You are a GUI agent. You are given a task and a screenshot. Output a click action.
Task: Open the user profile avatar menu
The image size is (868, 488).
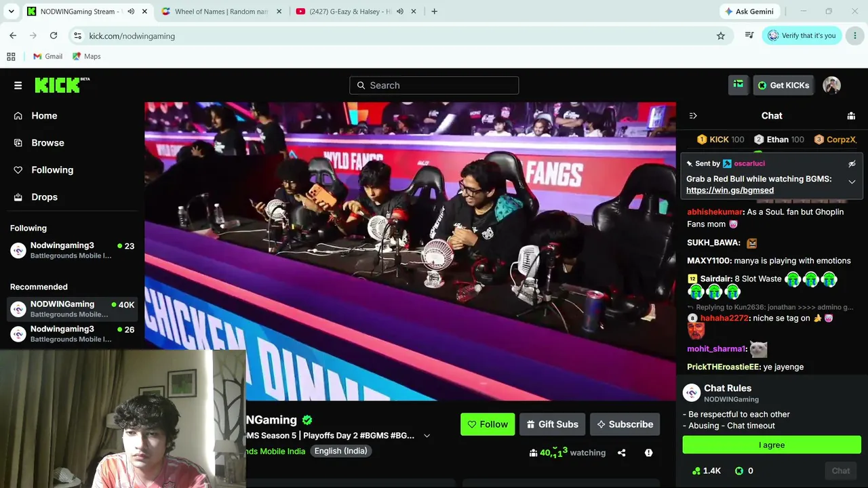(832, 85)
